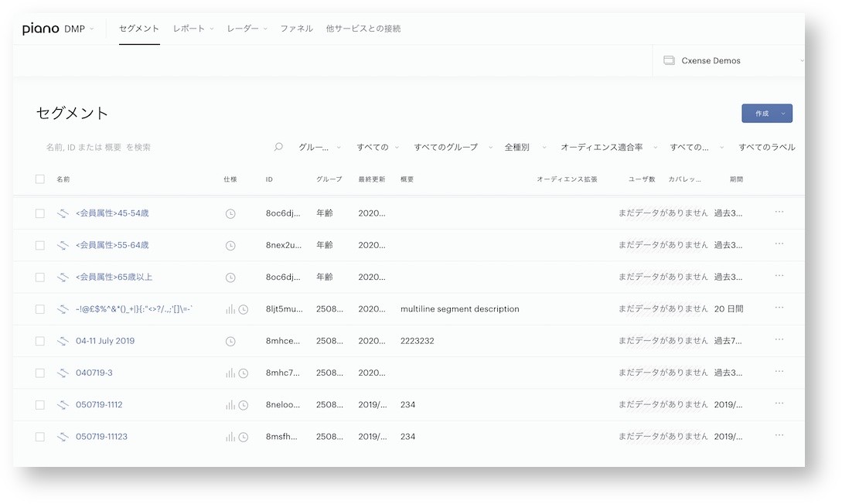Check the box for 040719-3
Viewport: 842px width, 504px height.
(39, 373)
